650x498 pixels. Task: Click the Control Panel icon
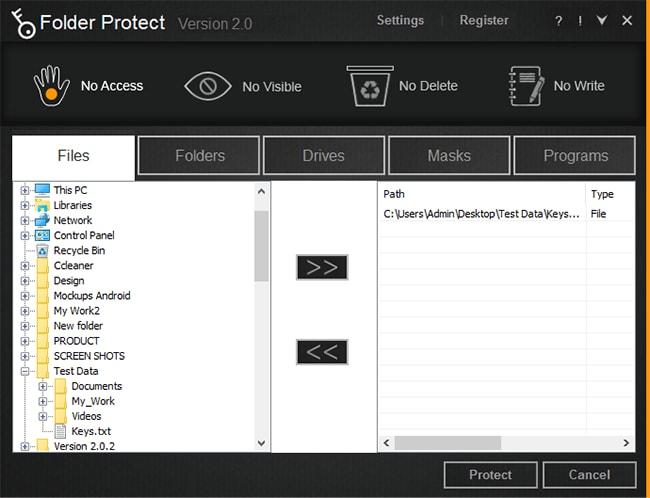click(x=42, y=236)
